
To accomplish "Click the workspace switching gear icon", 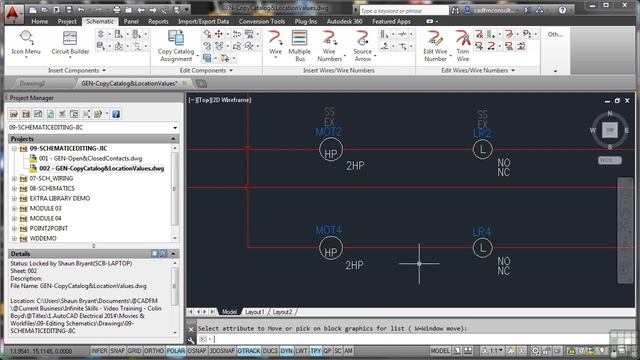I will 536,351.
